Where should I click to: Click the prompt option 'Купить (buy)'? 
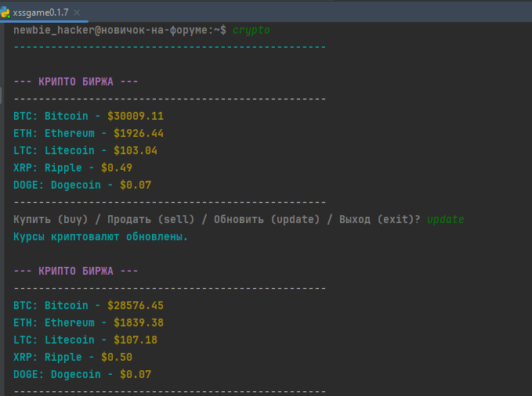[x=51, y=219]
